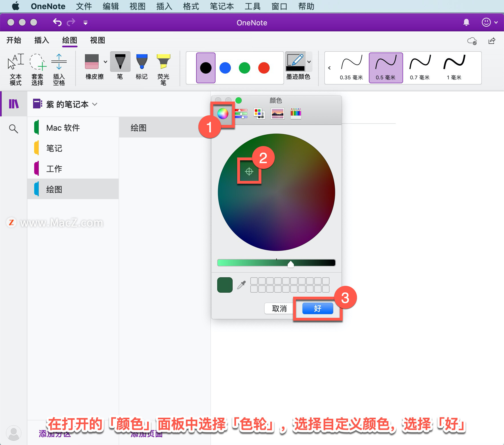Open the Eraser options dropdown arrow

(x=105, y=62)
